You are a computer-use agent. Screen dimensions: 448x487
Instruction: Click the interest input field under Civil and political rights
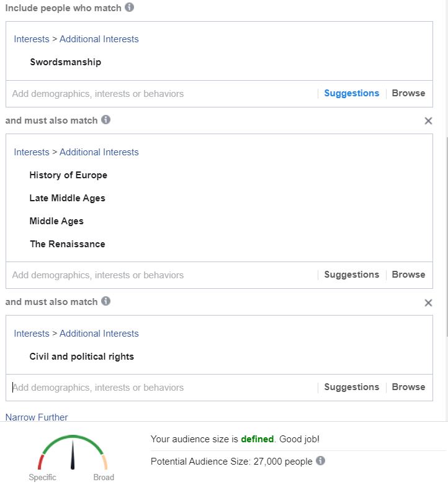click(x=161, y=388)
